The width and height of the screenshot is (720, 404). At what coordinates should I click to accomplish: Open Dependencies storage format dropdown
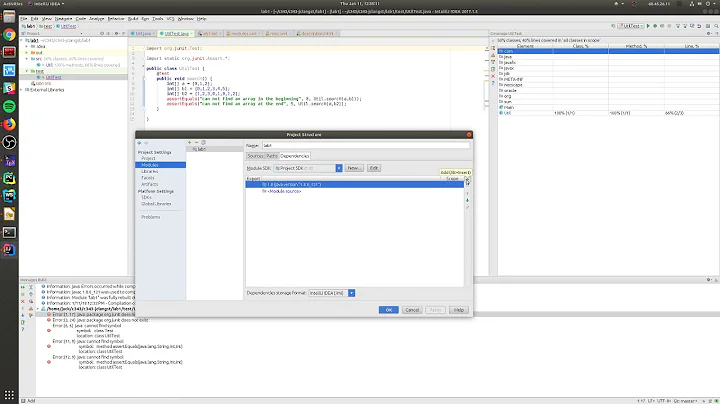(351, 293)
